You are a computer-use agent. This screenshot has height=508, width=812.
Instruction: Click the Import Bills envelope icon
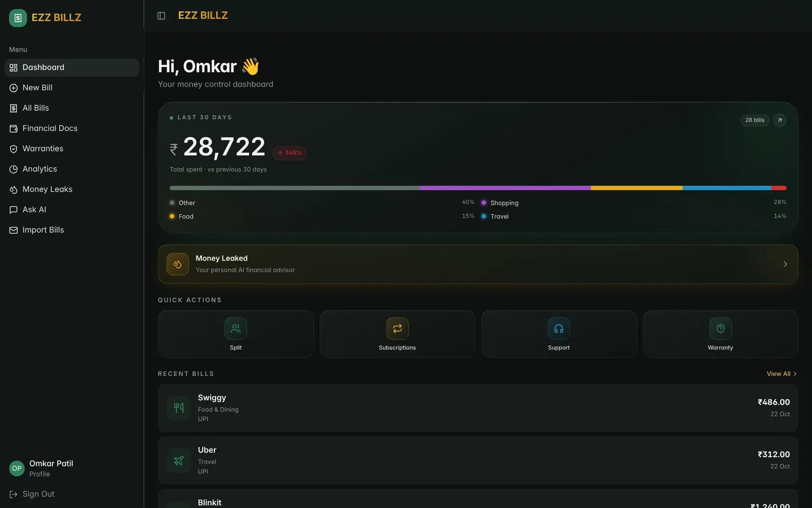point(14,230)
